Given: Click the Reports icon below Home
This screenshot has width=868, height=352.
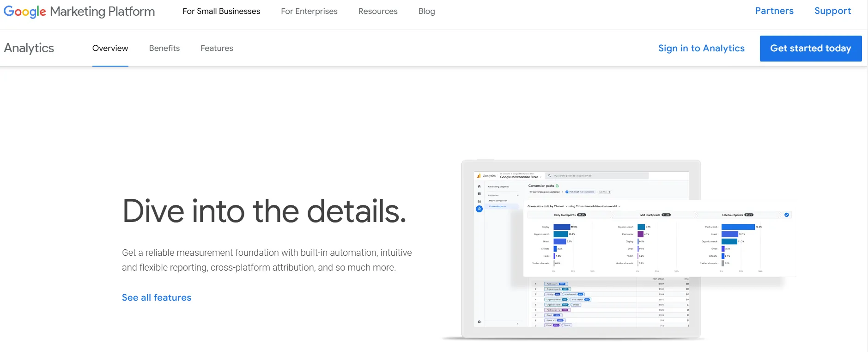Looking at the screenshot, I should [479, 194].
